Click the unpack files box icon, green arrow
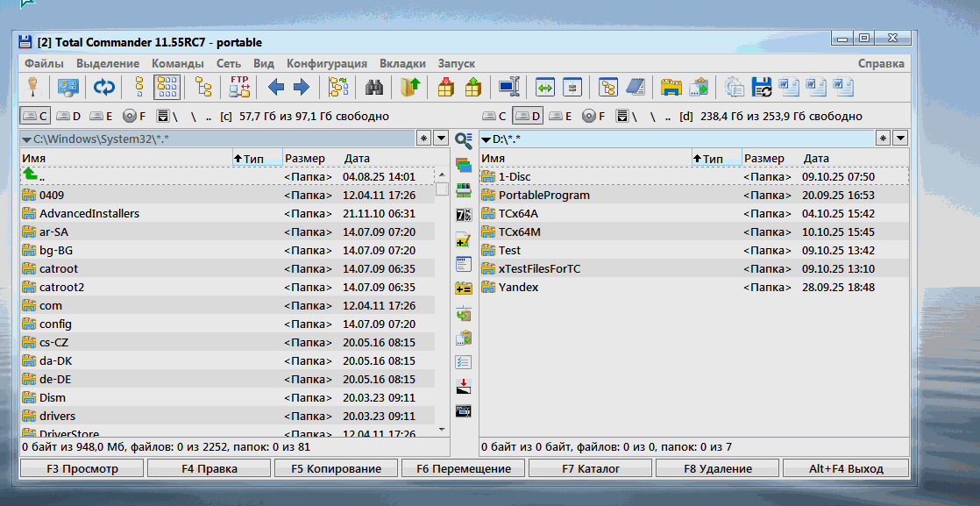980x506 pixels. (x=473, y=88)
